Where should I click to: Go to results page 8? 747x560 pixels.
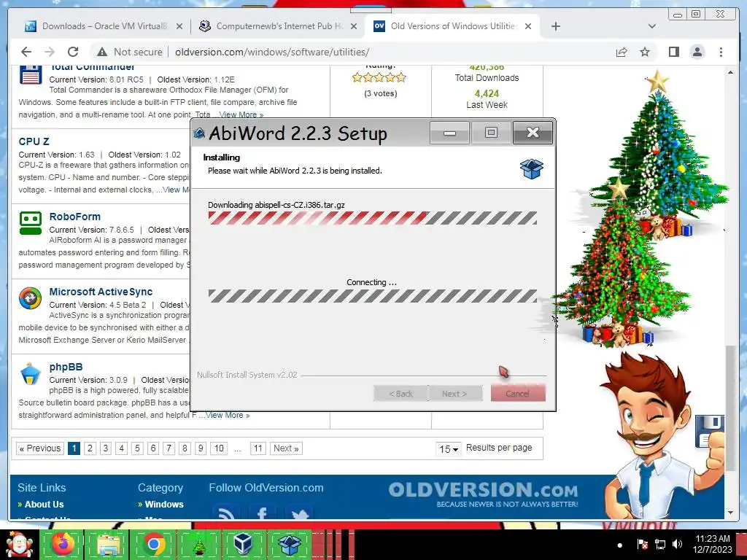[185, 448]
